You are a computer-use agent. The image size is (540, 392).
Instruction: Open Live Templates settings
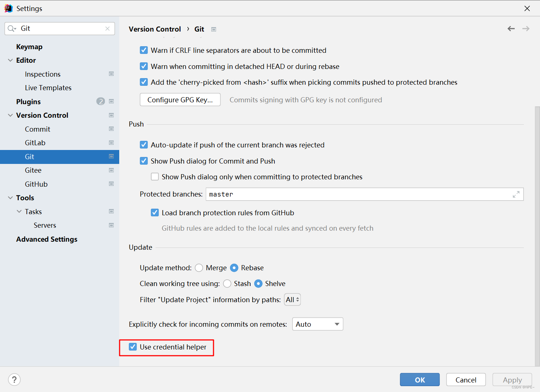tap(48, 88)
